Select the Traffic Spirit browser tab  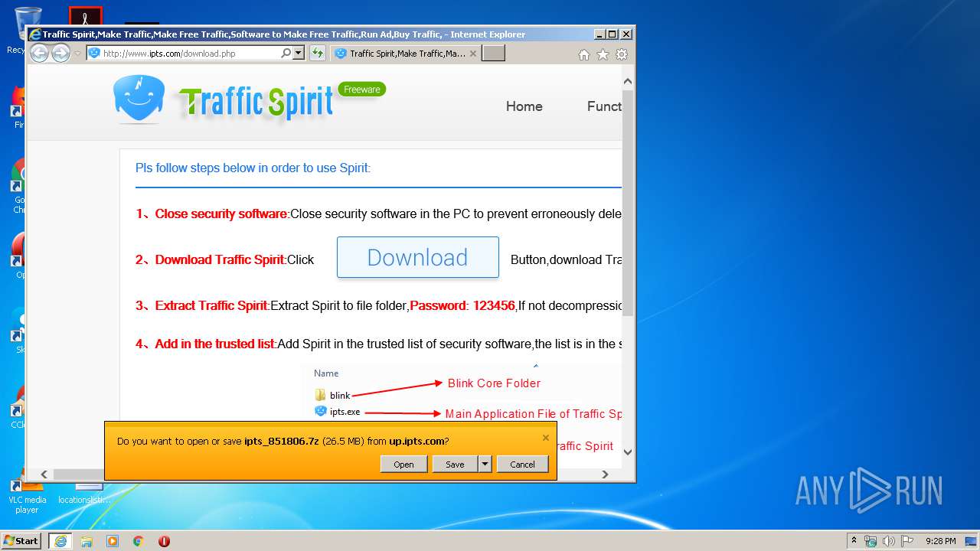[x=406, y=54]
